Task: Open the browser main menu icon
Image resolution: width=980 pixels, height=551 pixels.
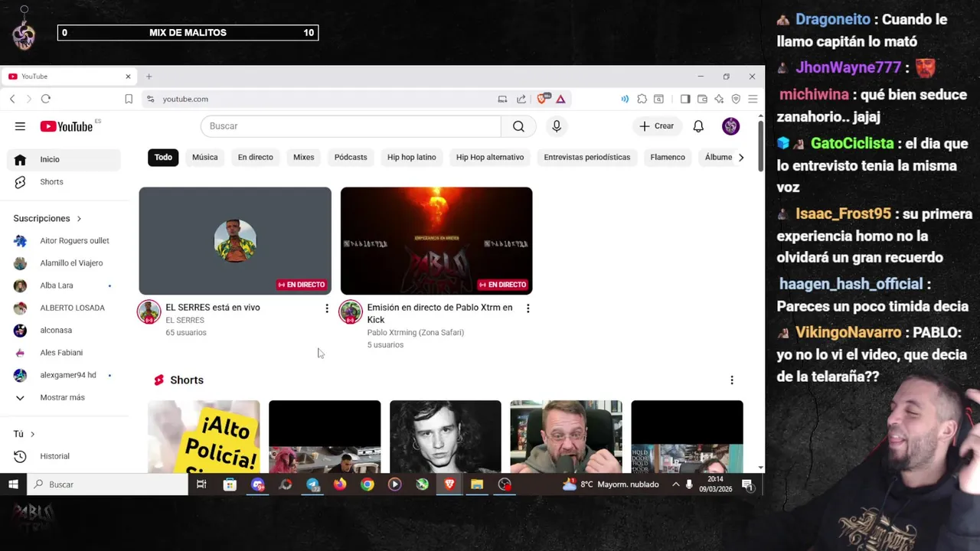Action: coord(753,99)
